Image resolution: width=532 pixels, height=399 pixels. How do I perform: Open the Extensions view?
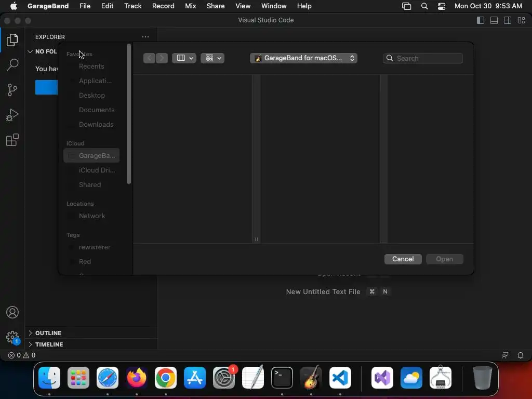[12, 140]
